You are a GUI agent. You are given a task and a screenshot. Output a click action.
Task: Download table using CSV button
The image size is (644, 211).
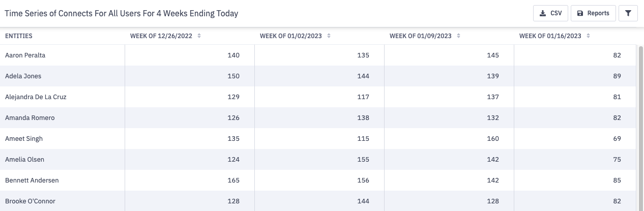[550, 13]
